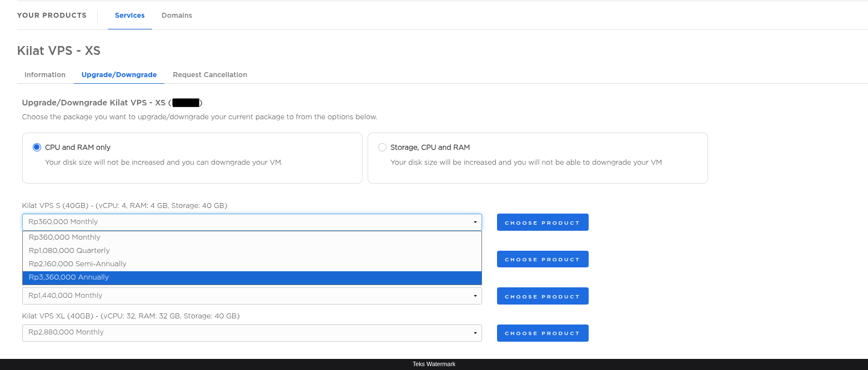Image resolution: width=868 pixels, height=370 pixels.
Task: Choose Rp2,160,000 Semi-Annually option
Action: [252, 264]
